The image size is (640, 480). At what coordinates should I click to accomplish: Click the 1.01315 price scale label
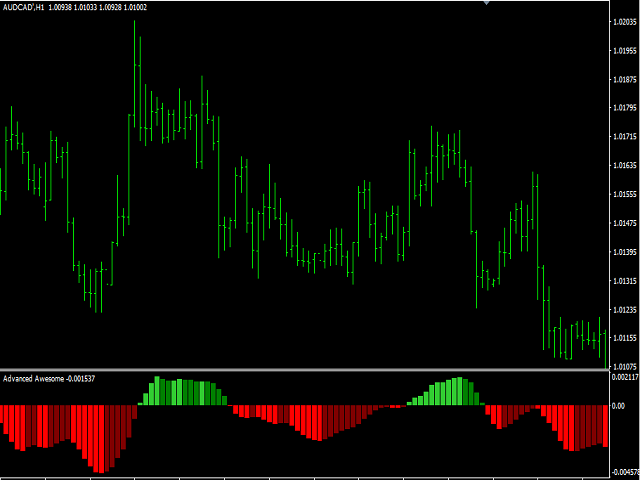(625, 281)
